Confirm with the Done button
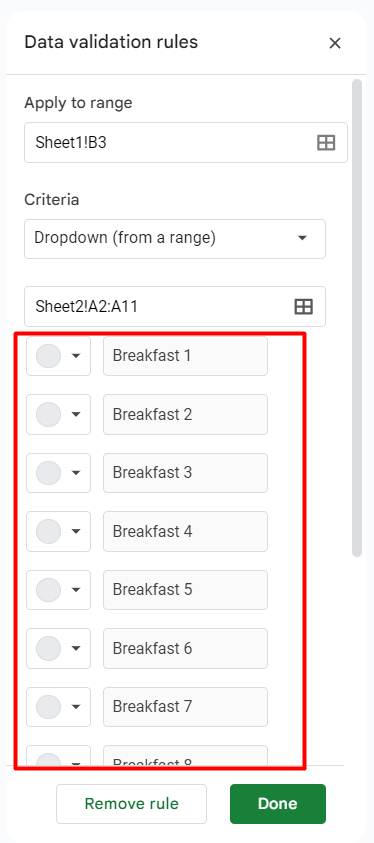The height and width of the screenshot is (843, 374). coord(278,804)
